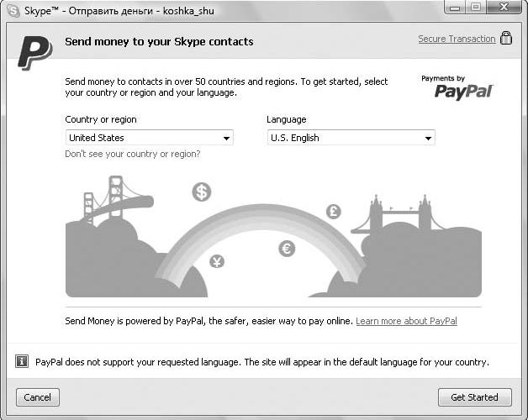The height and width of the screenshot is (420, 528).
Task: Click Don't see your country or region
Action: (x=133, y=154)
